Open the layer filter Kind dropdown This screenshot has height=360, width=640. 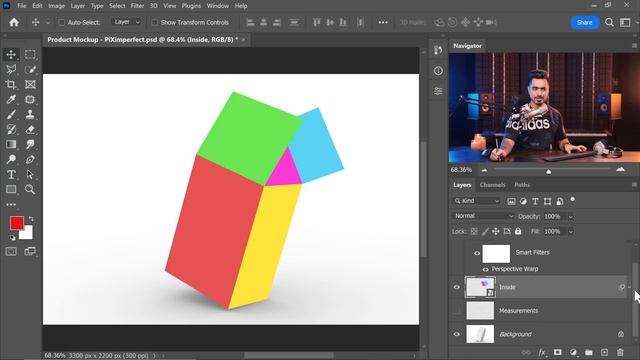click(x=476, y=201)
